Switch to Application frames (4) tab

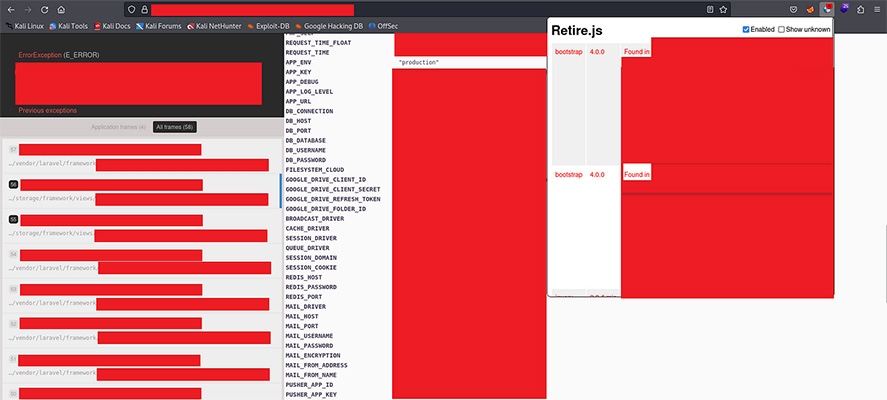119,127
